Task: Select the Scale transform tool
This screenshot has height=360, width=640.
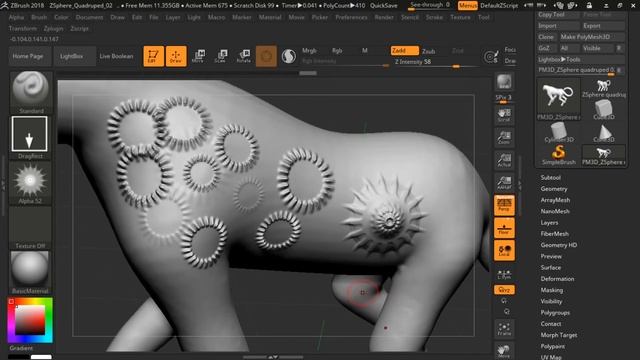Action: [x=221, y=56]
